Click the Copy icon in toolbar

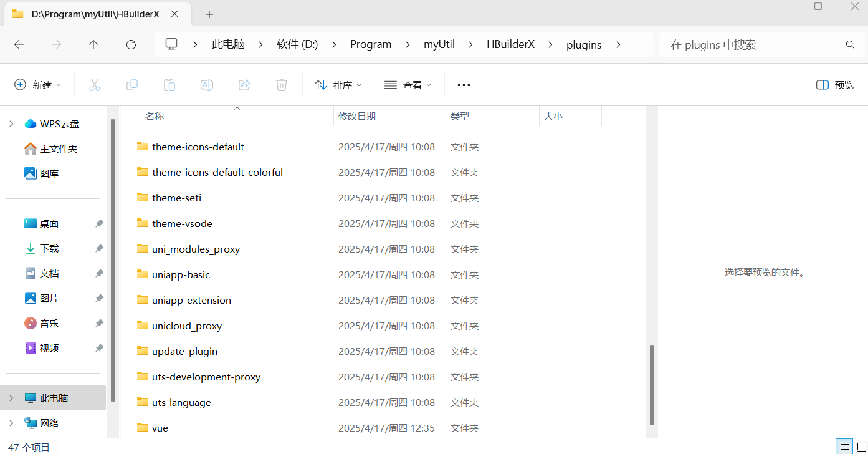pyautogui.click(x=132, y=85)
